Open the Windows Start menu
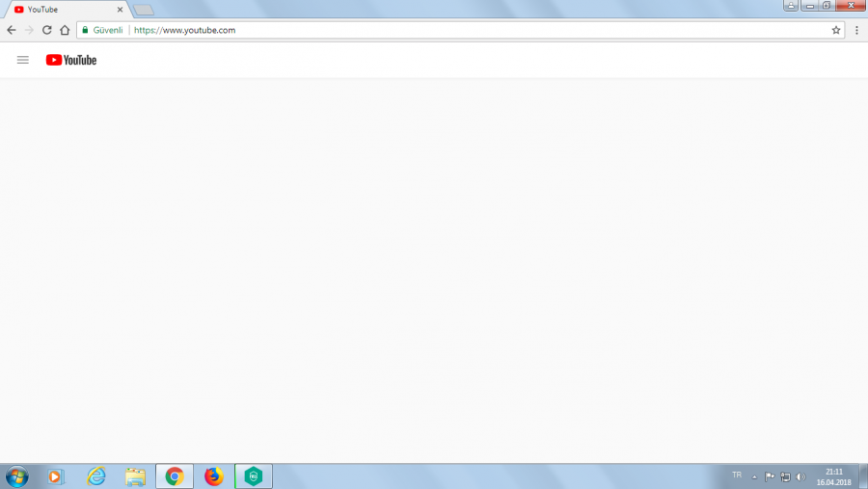Viewport: 868px width, 489px height. pos(17,476)
